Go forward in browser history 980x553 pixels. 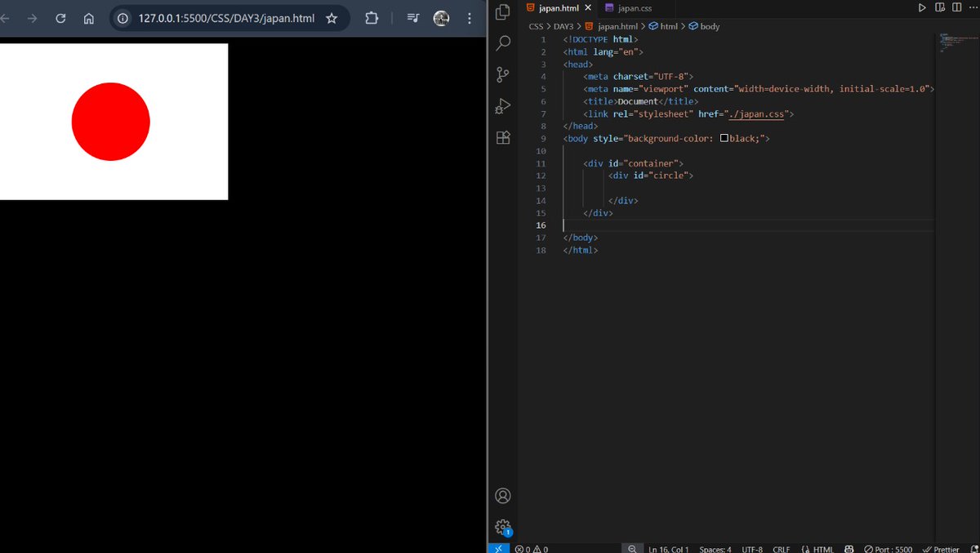point(32,18)
